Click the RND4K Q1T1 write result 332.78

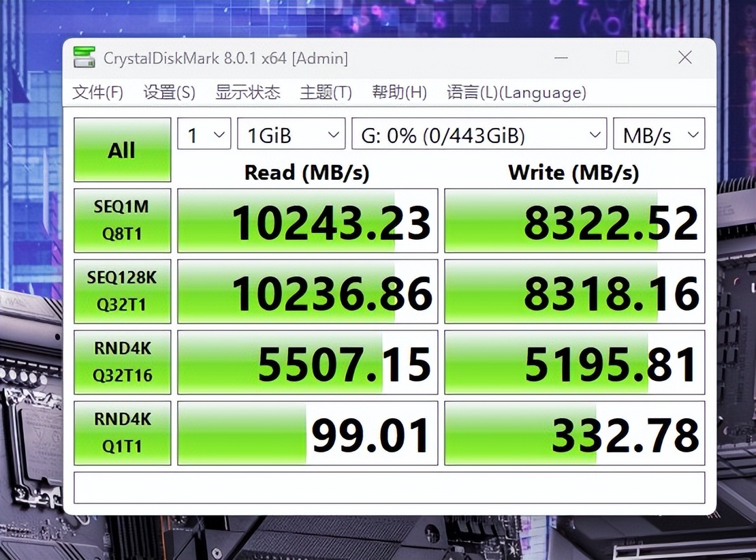(575, 433)
